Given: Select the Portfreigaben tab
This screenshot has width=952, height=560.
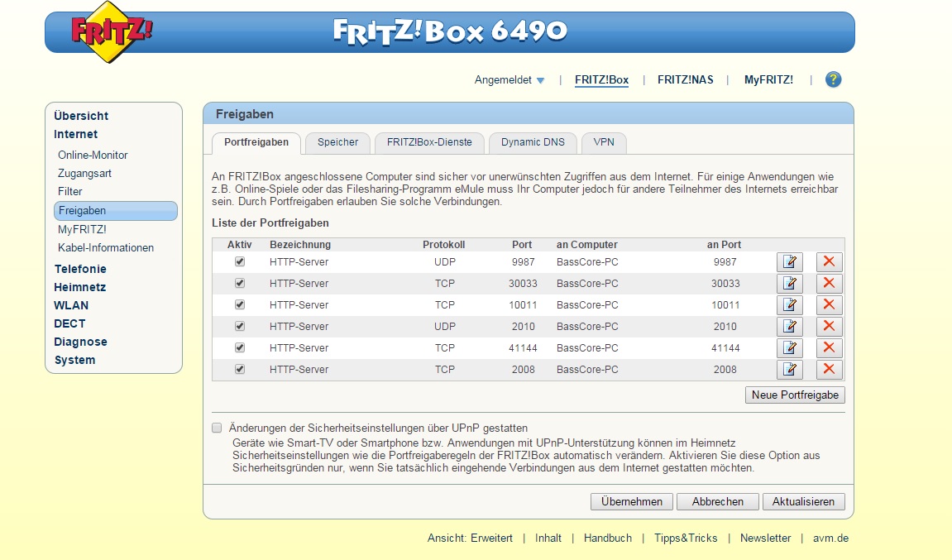Looking at the screenshot, I should 256,143.
